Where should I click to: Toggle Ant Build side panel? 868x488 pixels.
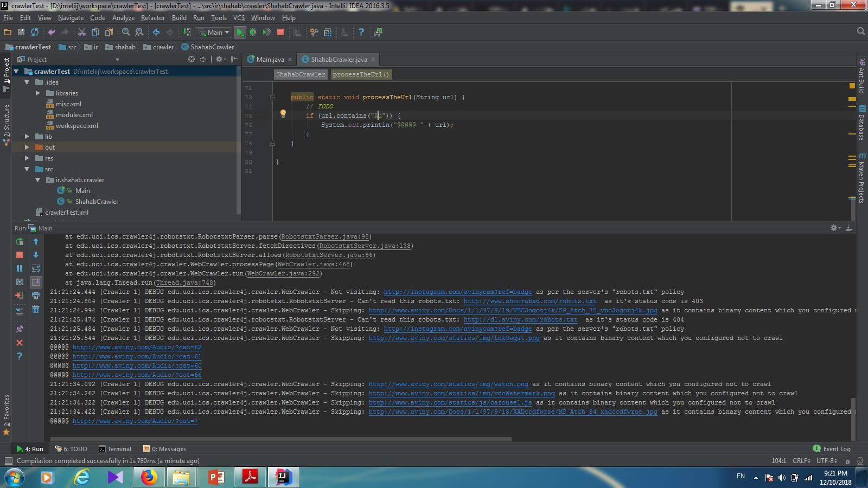(x=861, y=76)
